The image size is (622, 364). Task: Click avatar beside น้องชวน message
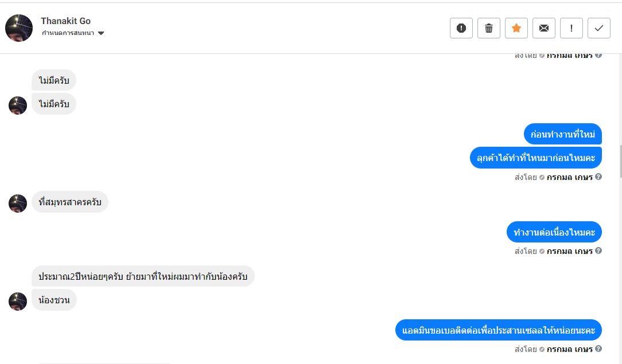tap(18, 302)
